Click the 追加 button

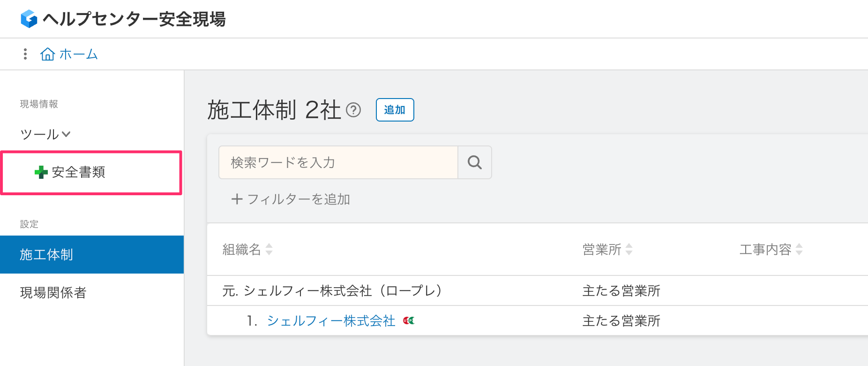395,110
